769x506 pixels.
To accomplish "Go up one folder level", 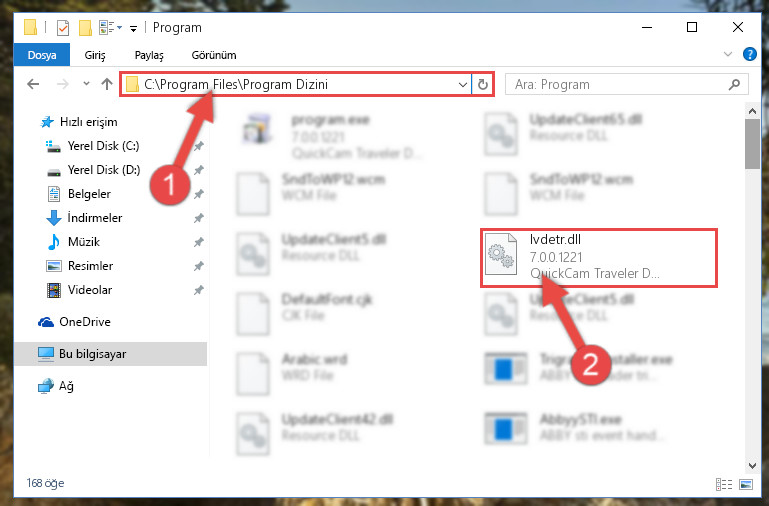I will point(106,84).
